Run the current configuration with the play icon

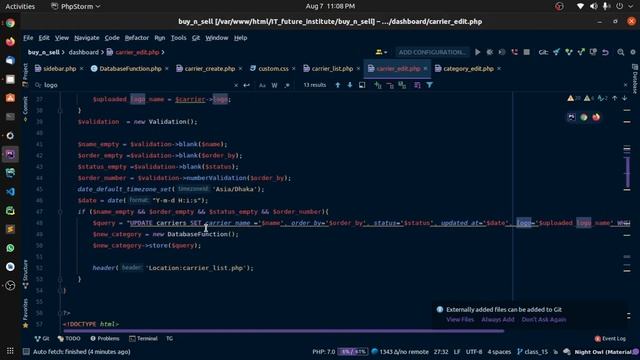pos(478,52)
